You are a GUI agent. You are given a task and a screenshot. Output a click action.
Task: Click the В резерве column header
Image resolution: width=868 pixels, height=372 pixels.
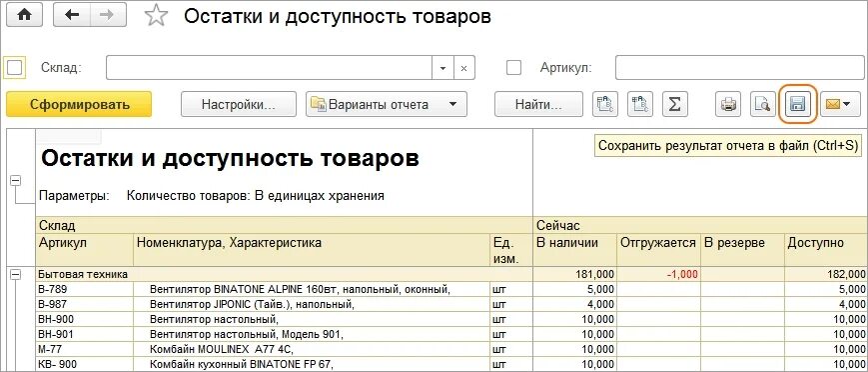742,250
